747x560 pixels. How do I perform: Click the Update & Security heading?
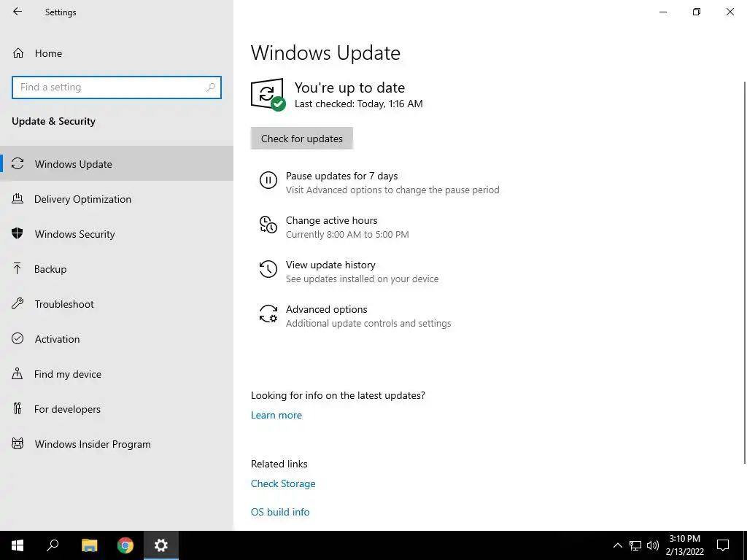click(x=53, y=121)
